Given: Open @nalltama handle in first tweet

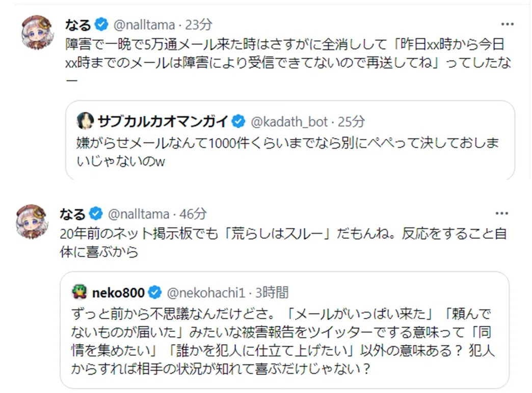Looking at the screenshot, I should tap(144, 25).
